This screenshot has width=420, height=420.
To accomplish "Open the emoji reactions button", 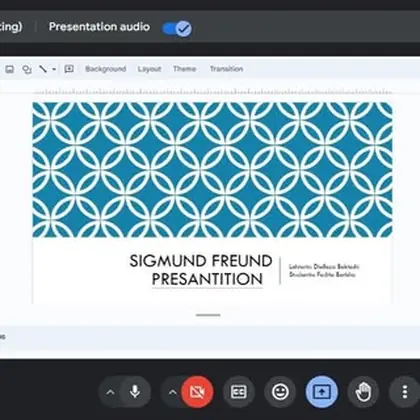I will click(x=280, y=392).
